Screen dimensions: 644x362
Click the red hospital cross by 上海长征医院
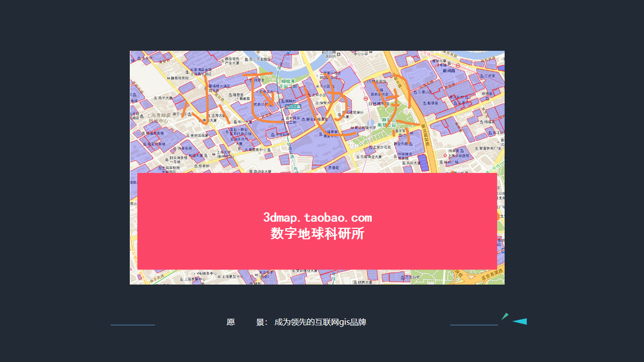coord(445,156)
